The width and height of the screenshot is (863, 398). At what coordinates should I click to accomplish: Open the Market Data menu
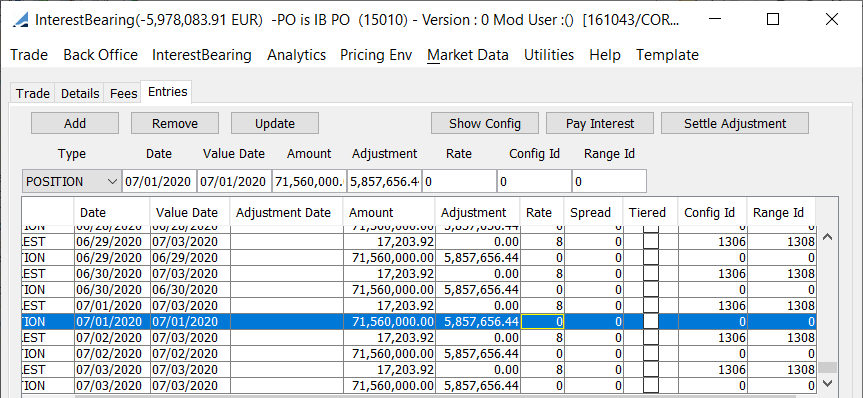(468, 55)
